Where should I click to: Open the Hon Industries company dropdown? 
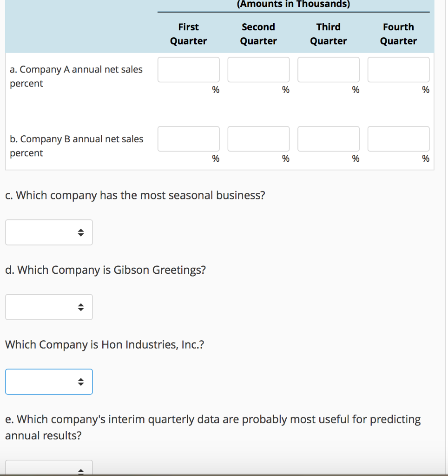tap(49, 382)
